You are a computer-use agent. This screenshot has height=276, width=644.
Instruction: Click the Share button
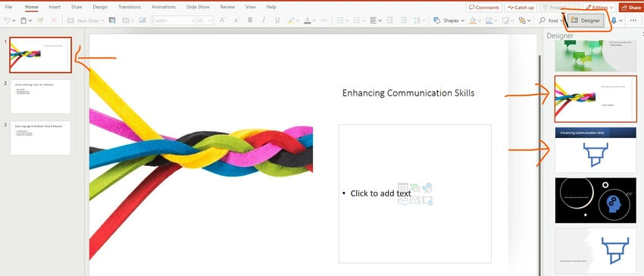coord(631,8)
